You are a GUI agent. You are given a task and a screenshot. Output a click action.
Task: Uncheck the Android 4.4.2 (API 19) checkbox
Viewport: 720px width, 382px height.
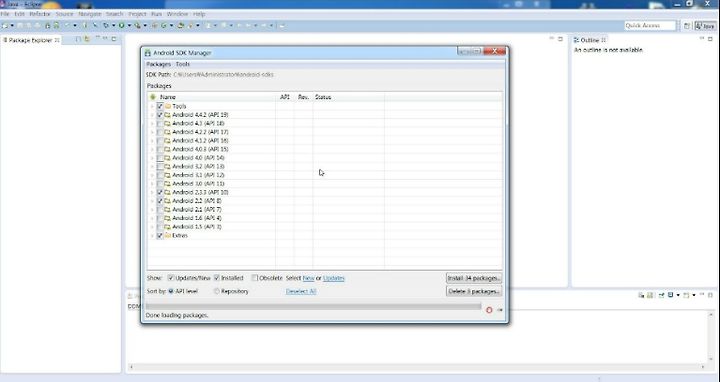[160, 115]
